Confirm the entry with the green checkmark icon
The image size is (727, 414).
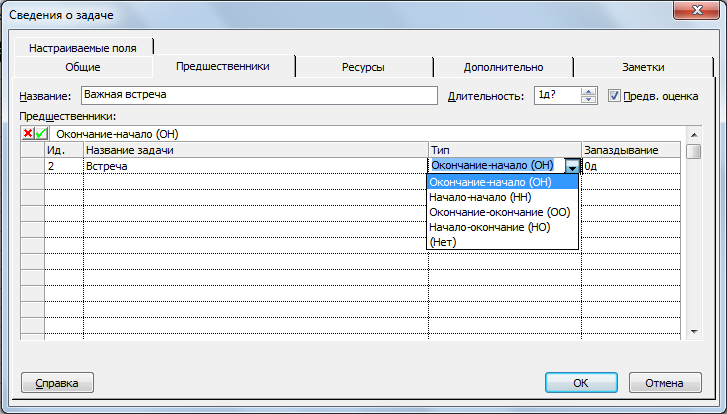click(41, 134)
